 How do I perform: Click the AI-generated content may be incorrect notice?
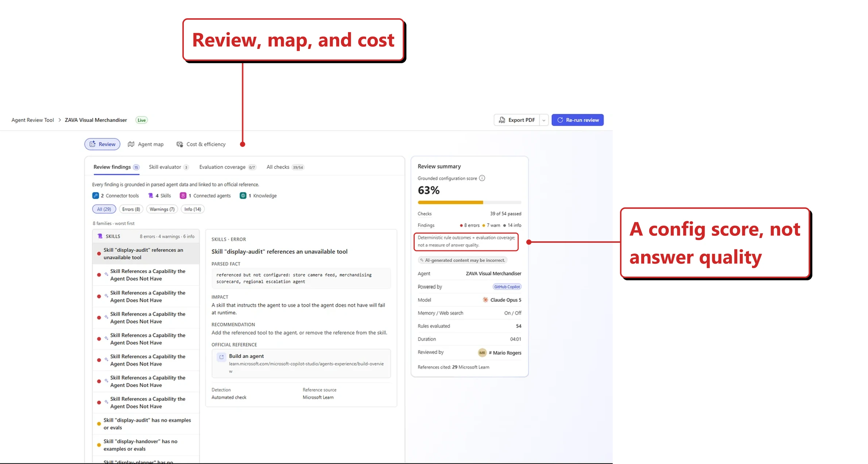point(462,260)
